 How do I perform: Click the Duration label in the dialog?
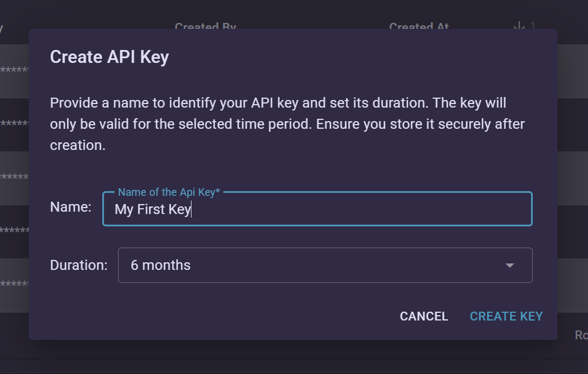pos(78,265)
